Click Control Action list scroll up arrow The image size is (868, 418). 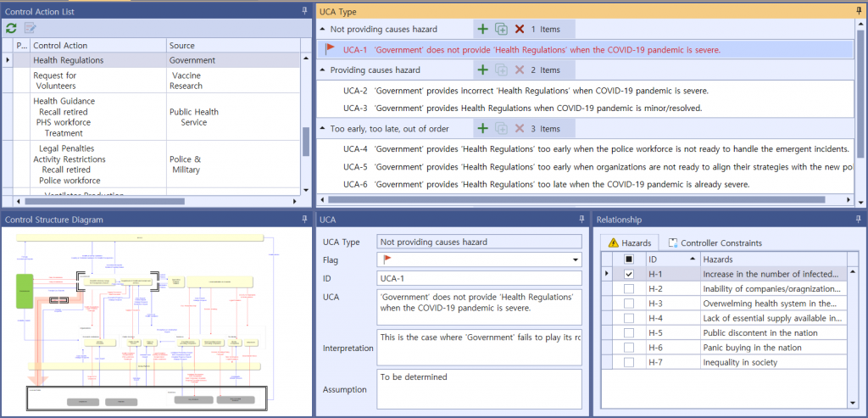pos(306,59)
